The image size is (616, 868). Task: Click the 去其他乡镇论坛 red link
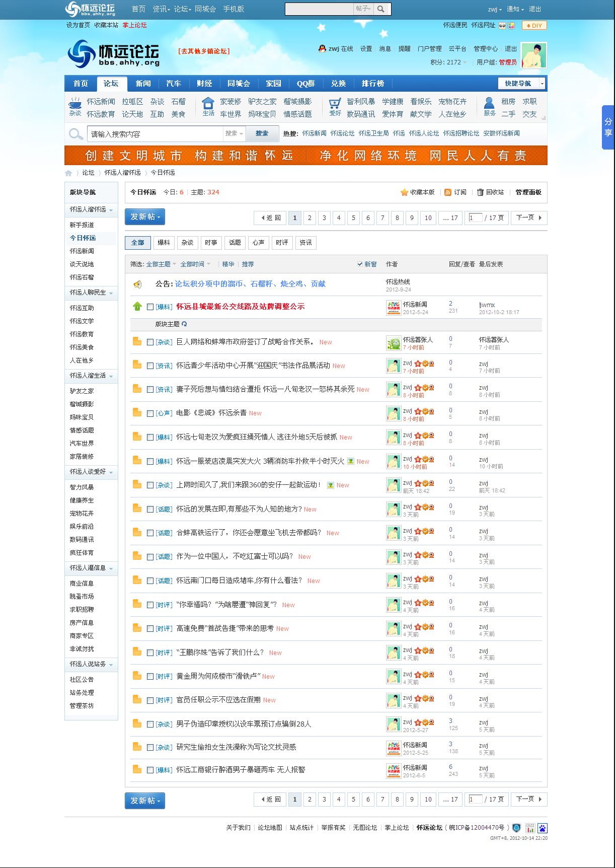point(204,51)
